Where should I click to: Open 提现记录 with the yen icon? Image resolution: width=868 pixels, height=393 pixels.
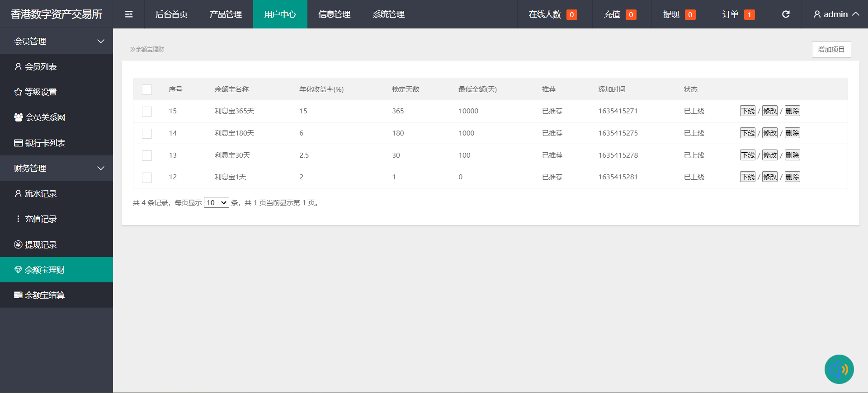(18, 245)
